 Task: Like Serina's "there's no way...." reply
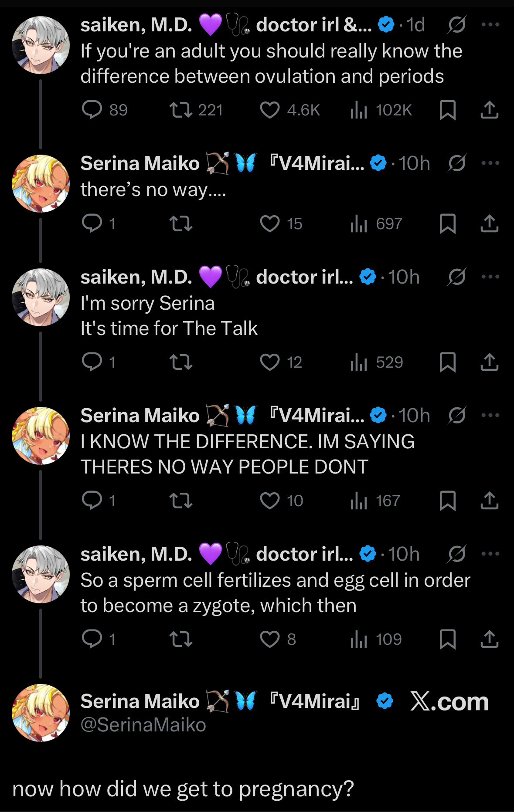[270, 224]
